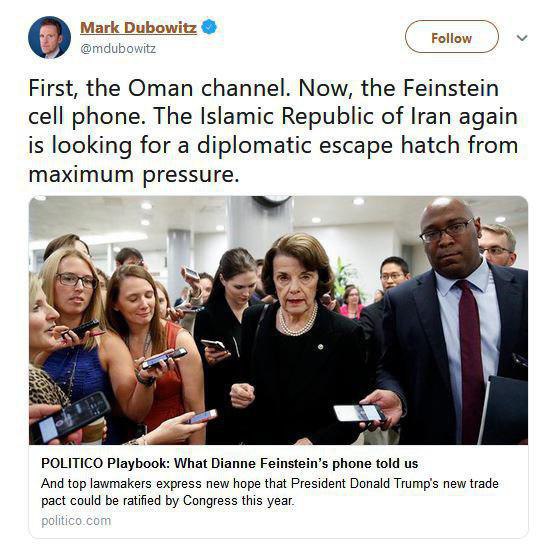Select the tweet's first line about Oman channel

tap(264, 88)
